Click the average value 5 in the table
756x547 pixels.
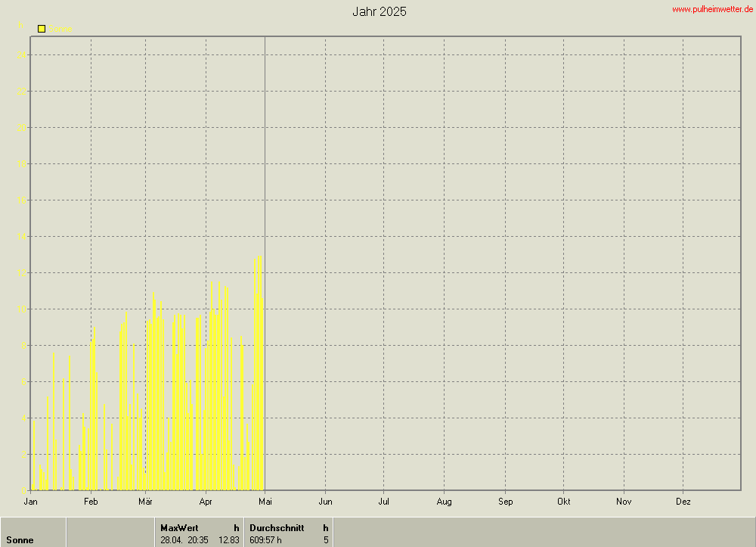click(326, 540)
